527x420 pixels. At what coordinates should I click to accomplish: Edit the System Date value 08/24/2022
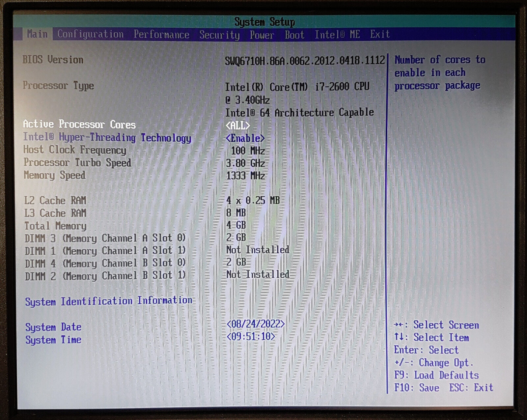(256, 324)
